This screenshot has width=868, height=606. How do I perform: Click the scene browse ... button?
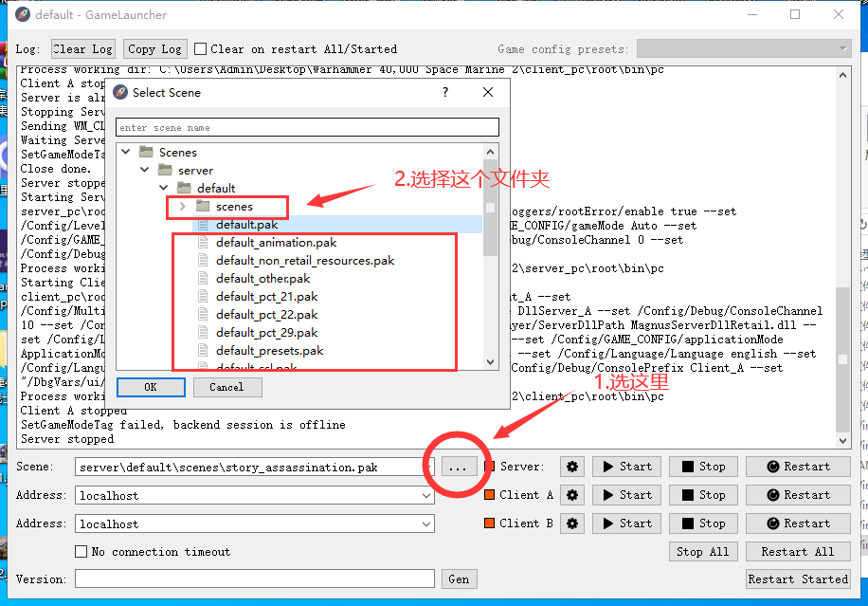pyautogui.click(x=458, y=467)
